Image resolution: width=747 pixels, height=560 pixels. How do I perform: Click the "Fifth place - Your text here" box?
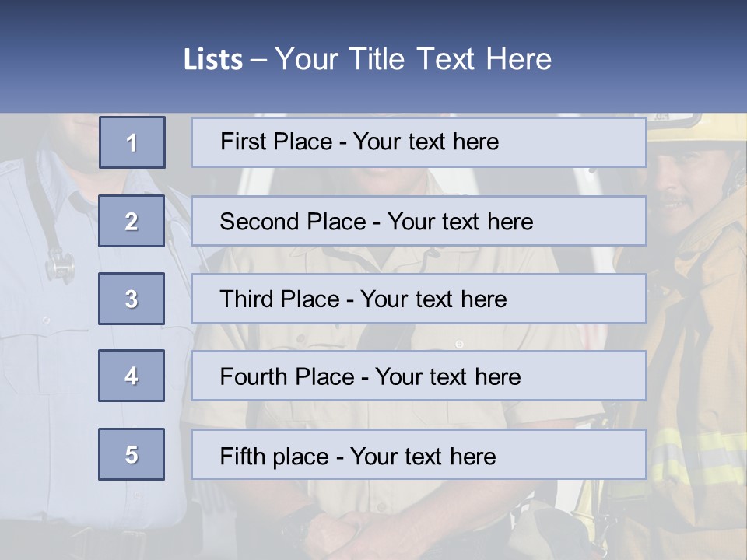[419, 455]
